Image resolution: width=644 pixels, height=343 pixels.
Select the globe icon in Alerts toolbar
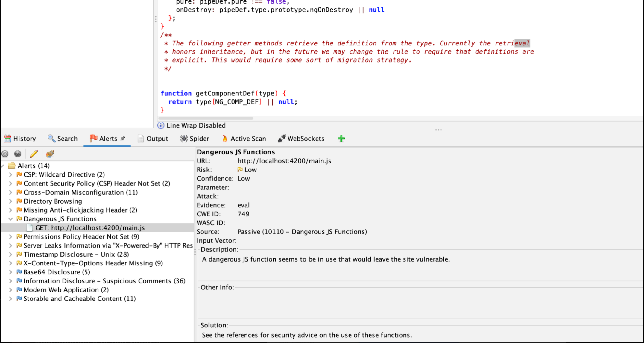(x=18, y=154)
